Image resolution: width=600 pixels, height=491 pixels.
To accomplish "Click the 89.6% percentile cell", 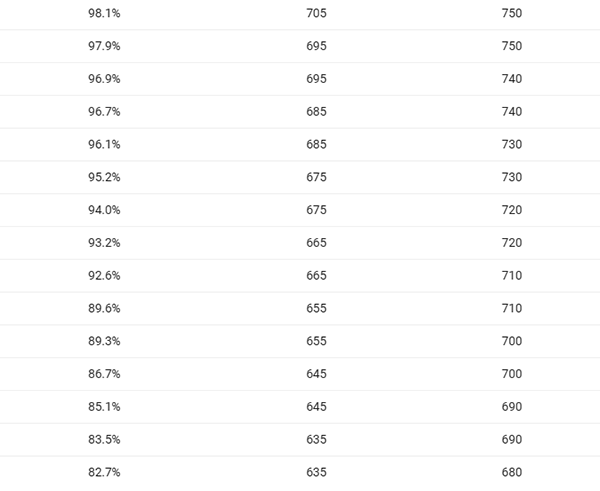I will click(x=104, y=308).
